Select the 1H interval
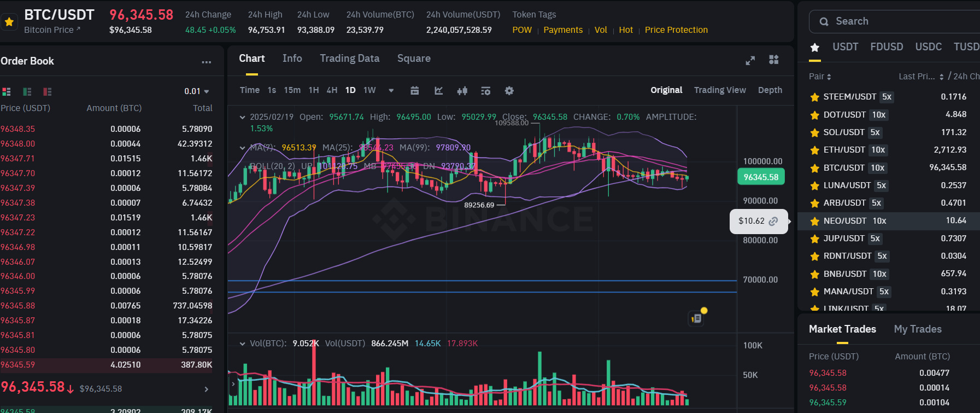This screenshot has width=980, height=413. [314, 90]
